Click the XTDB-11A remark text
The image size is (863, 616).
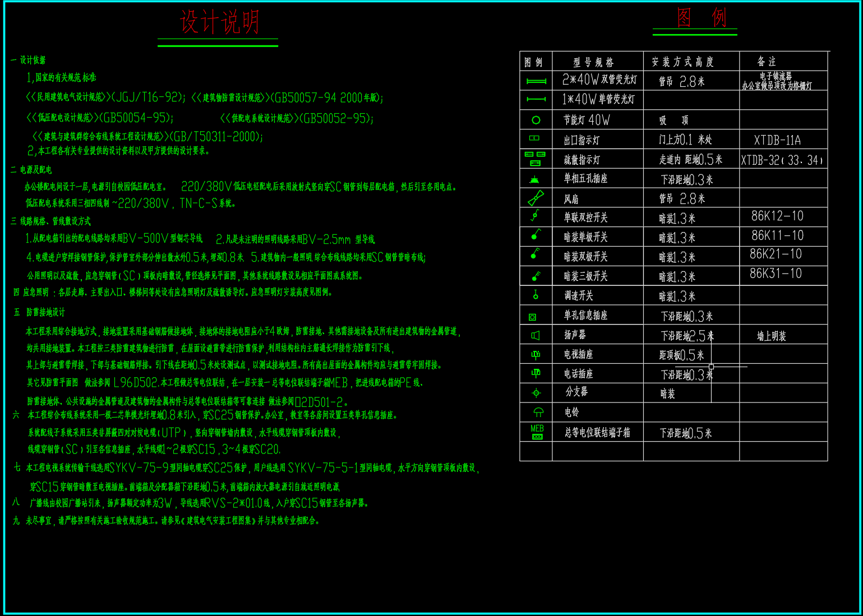pyautogui.click(x=777, y=140)
